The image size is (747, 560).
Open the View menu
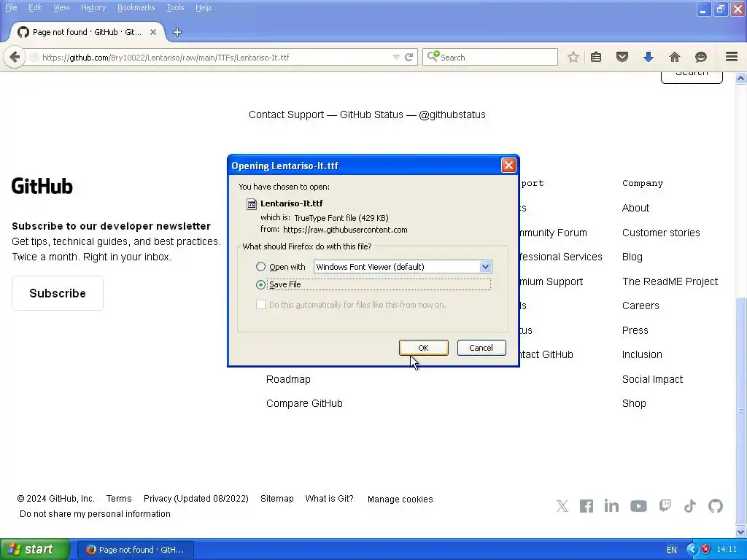(61, 7)
